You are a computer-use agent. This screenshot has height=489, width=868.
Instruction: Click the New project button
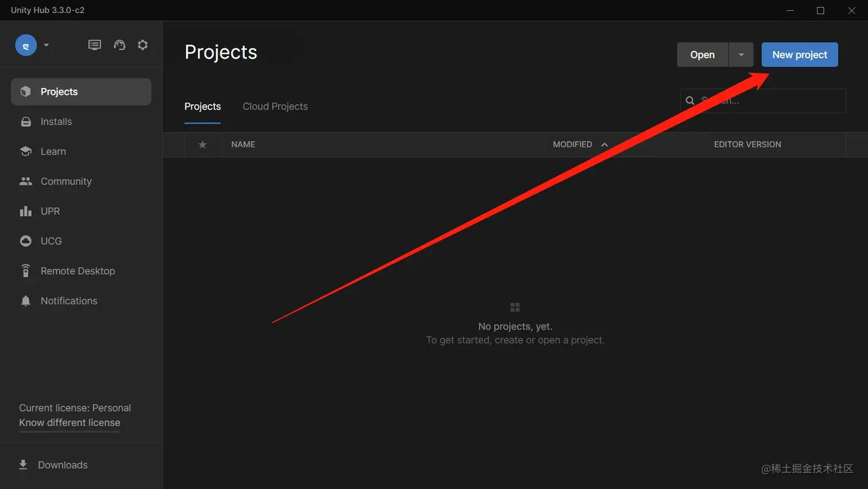pos(799,55)
